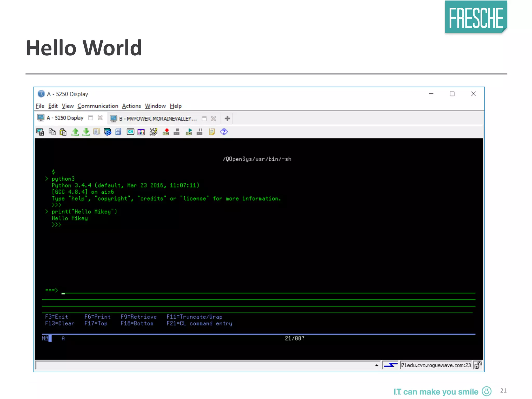Start macro recording with red dot icon
Screen dimensions: 532x399
point(166,132)
